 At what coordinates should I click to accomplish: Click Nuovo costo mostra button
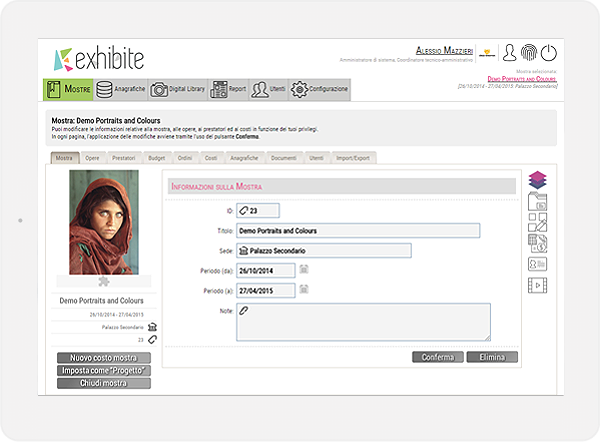click(x=104, y=358)
